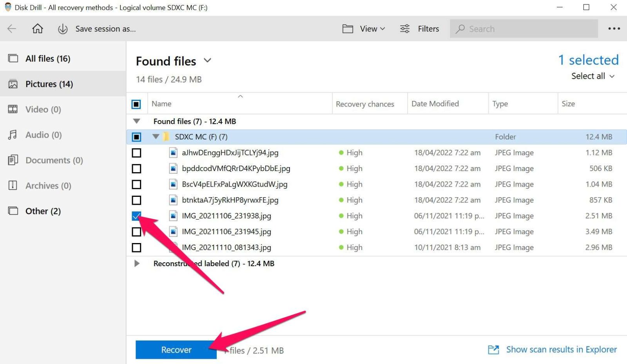Click the Disk Drill home icon
This screenshot has height=364, width=627.
pos(37,28)
